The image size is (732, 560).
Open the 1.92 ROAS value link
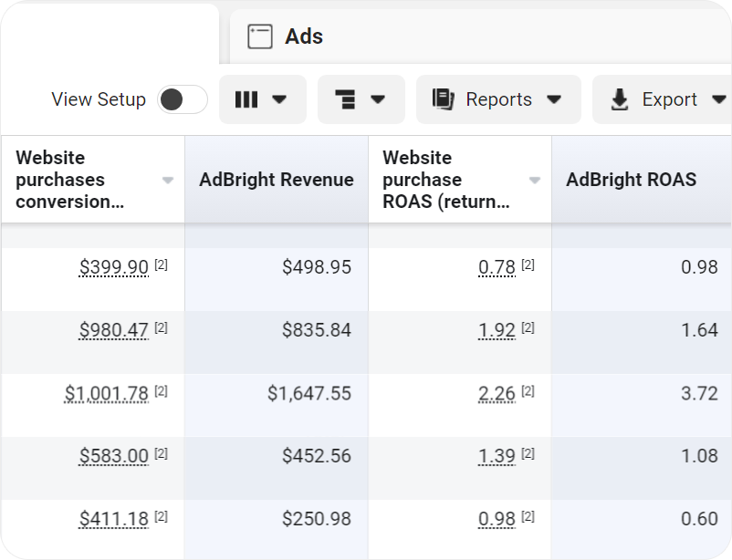495,330
